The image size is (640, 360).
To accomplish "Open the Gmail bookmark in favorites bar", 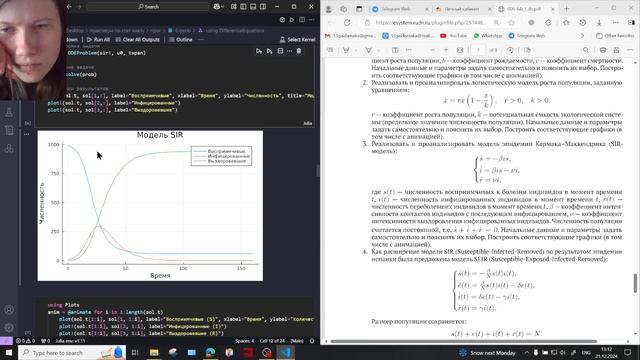I will pos(349,36).
